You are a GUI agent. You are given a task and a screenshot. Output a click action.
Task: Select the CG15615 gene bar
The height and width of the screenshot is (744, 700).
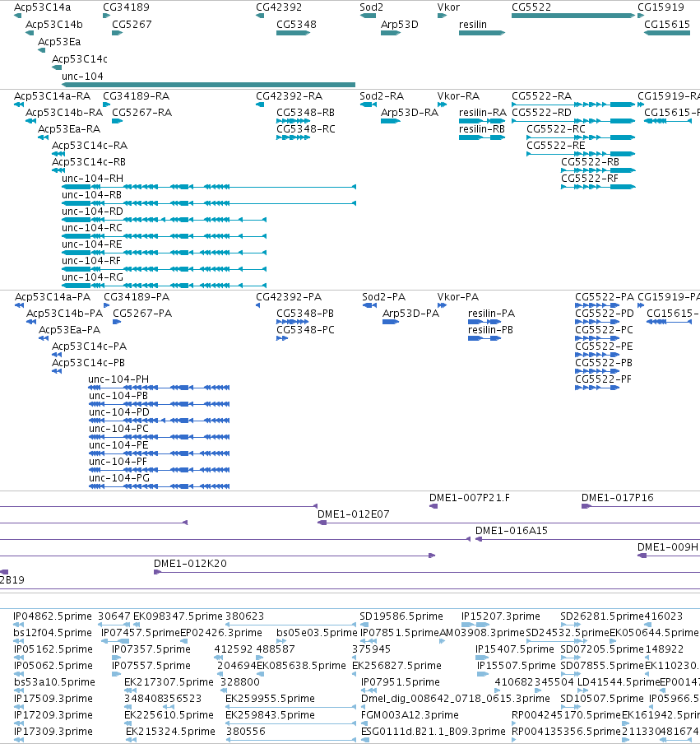(667, 33)
